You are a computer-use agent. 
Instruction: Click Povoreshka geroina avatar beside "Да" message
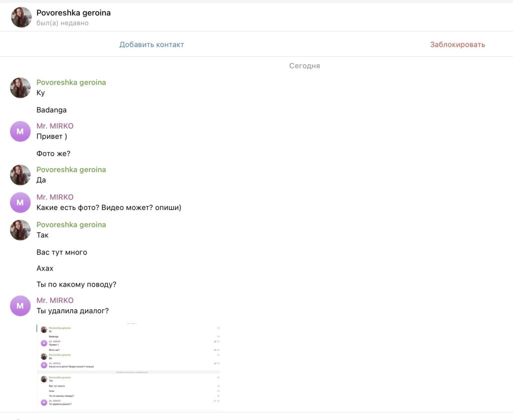coord(20,175)
